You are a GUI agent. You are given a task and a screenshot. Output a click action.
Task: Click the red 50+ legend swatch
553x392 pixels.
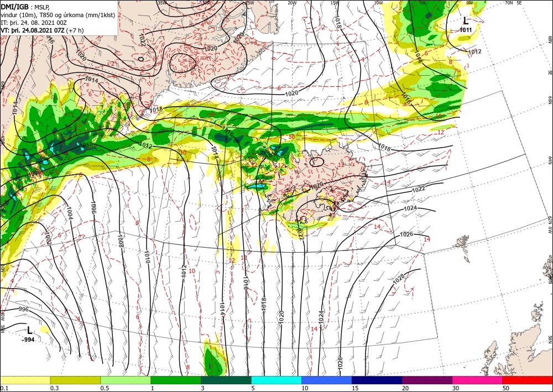pos(528,380)
